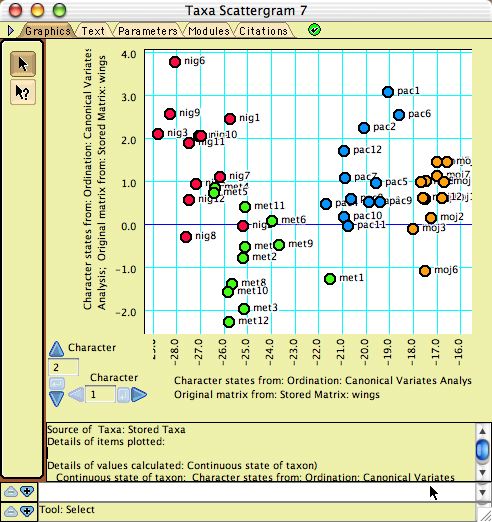The image size is (492, 522).
Task: Open the Parameters tab
Action: click(x=148, y=31)
